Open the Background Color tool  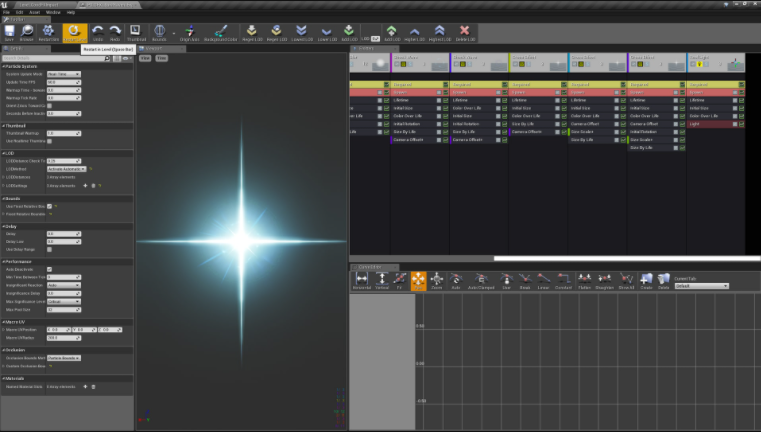click(221, 33)
